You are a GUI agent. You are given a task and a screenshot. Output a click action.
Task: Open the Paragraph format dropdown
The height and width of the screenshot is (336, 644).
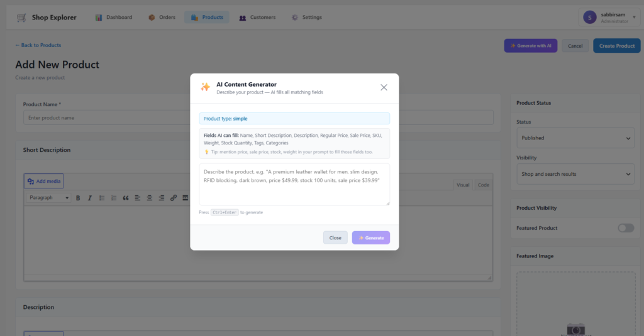pos(48,198)
